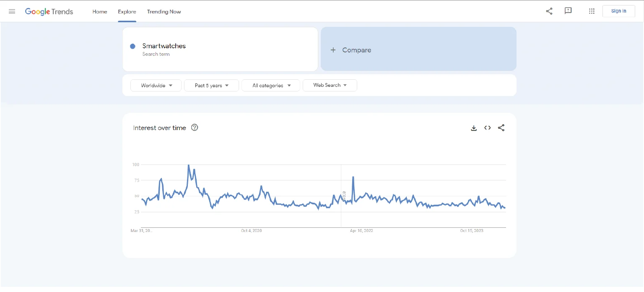Click the Sign in button
The width and height of the screenshot is (644, 292).
pyautogui.click(x=618, y=11)
